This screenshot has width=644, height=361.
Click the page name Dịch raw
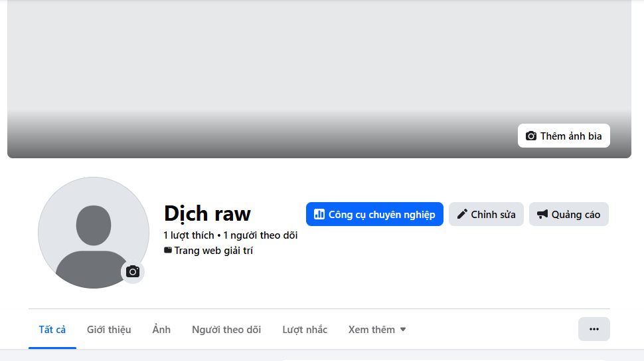tap(207, 213)
